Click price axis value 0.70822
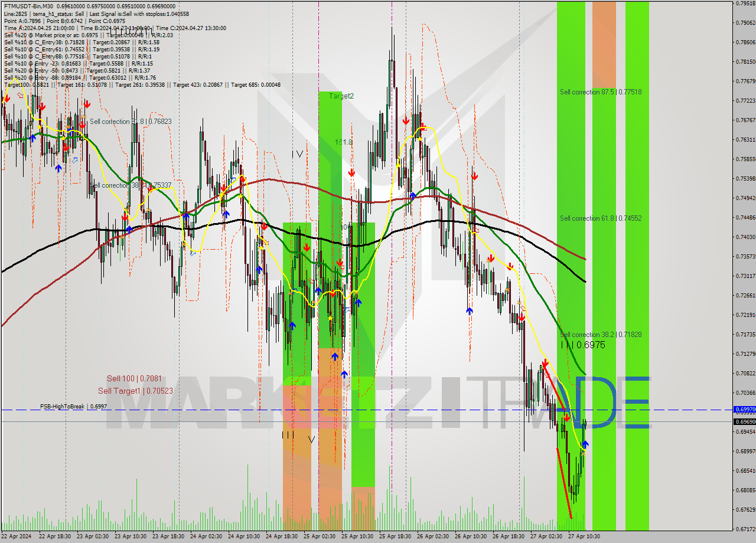This screenshot has width=756, height=543. point(746,374)
